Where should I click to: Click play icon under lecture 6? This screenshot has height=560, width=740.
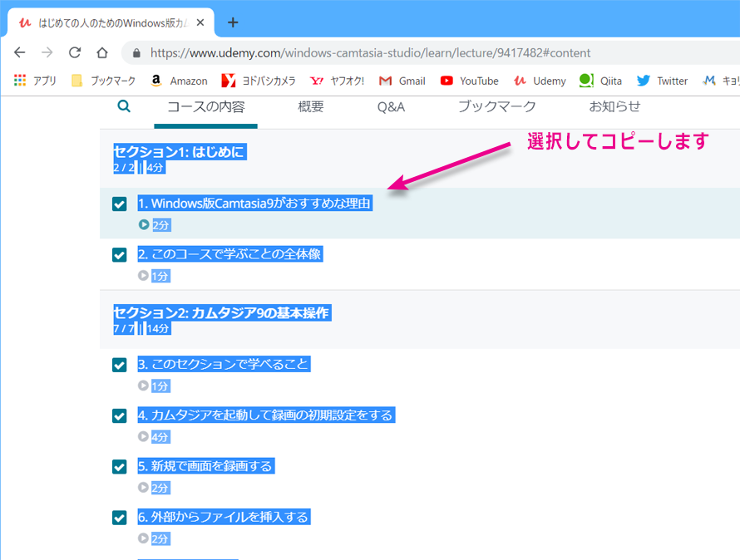tap(144, 538)
